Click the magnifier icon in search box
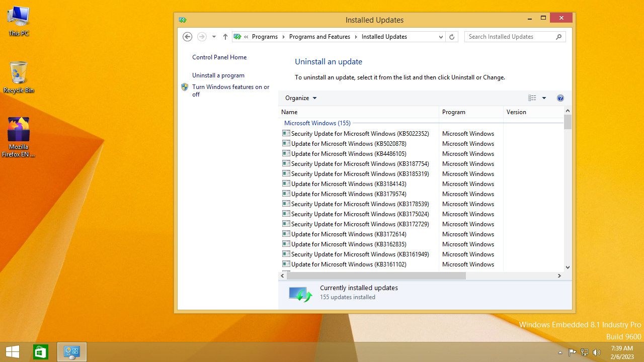This screenshot has height=362, width=644. [558, 37]
